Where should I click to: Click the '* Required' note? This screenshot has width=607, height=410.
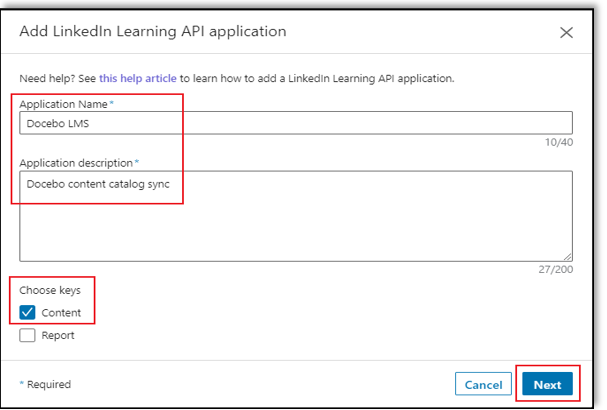(45, 384)
